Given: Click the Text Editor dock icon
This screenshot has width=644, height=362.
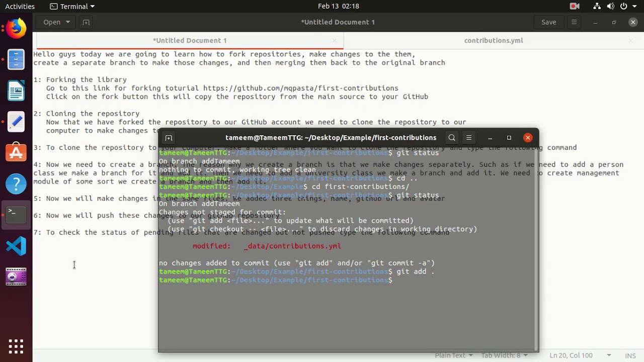Looking at the screenshot, I should [16, 122].
